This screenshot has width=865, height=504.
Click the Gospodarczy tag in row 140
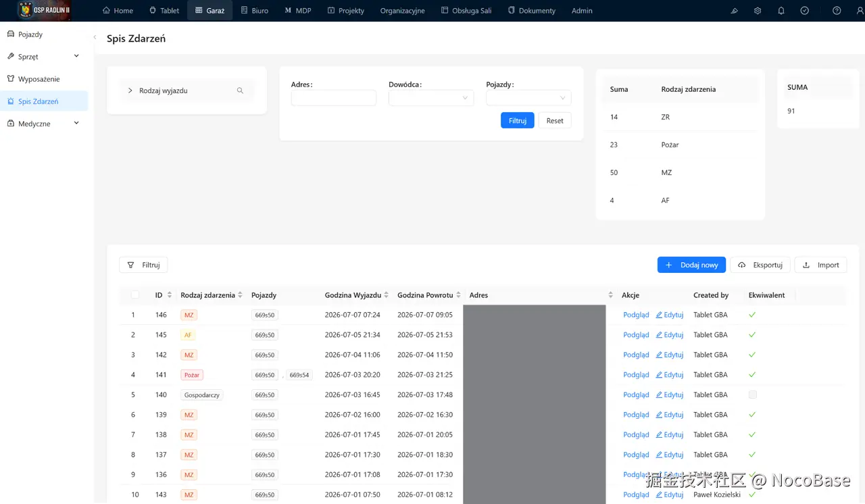[x=202, y=395]
